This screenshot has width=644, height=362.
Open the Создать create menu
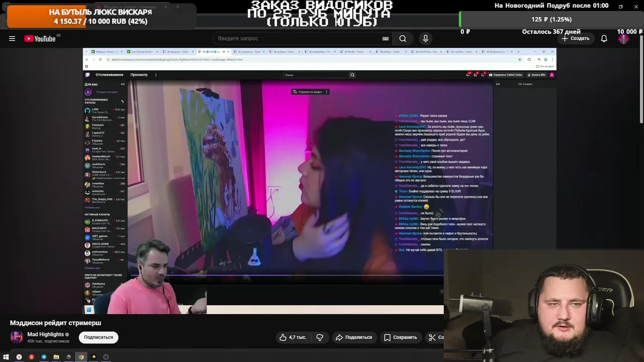(575, 38)
